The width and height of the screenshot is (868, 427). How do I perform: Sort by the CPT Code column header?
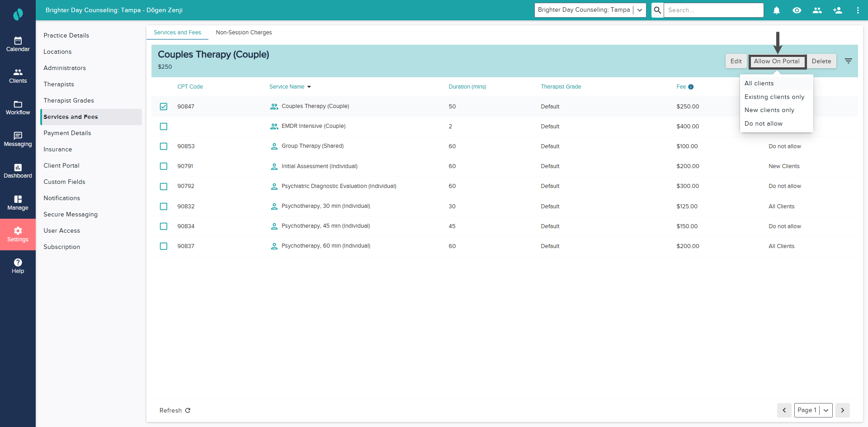tap(190, 87)
